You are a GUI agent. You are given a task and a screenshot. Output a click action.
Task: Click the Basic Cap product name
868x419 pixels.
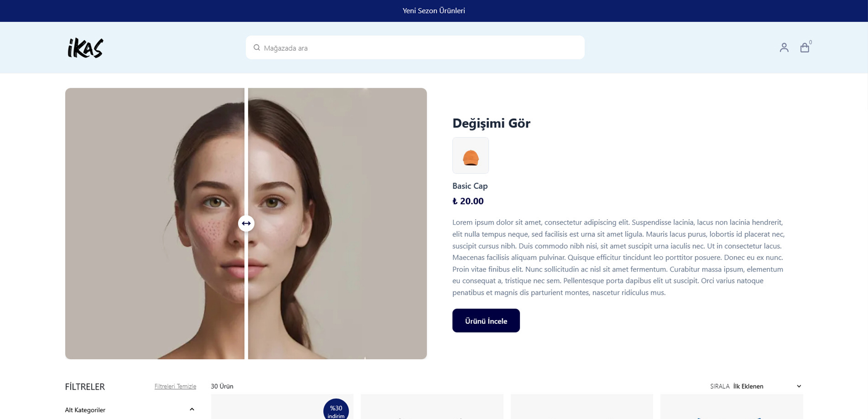pyautogui.click(x=470, y=186)
